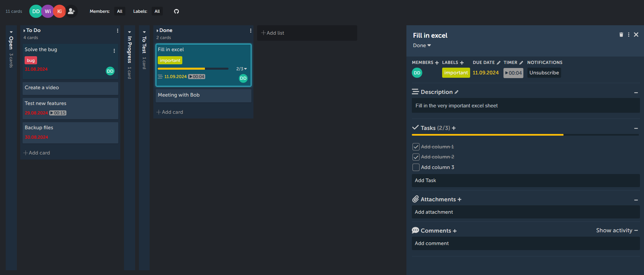Add an attachment with plus icon

[459, 199]
